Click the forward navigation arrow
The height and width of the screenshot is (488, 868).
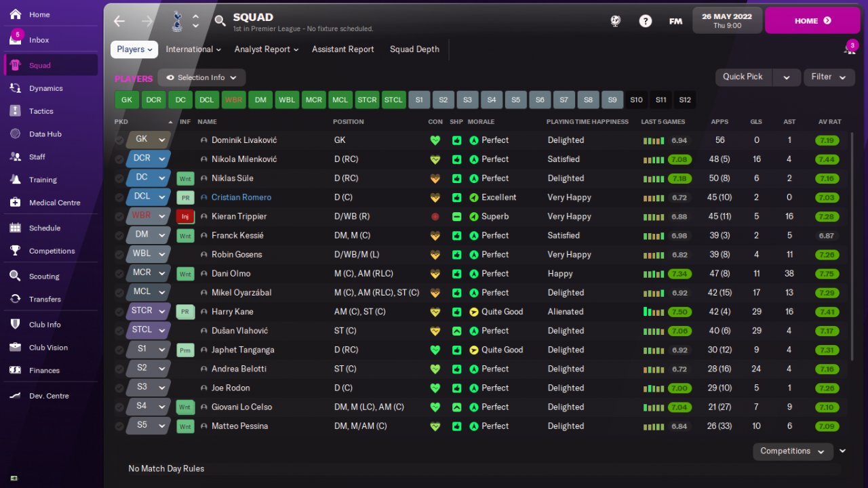pyautogui.click(x=147, y=21)
